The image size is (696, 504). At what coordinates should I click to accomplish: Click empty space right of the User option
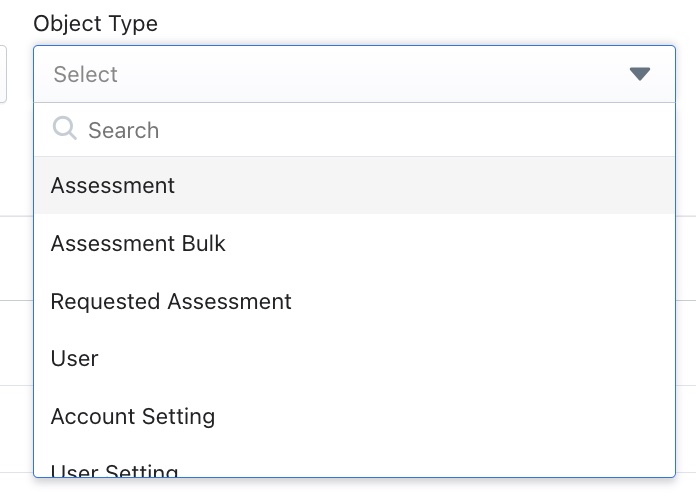click(x=400, y=358)
